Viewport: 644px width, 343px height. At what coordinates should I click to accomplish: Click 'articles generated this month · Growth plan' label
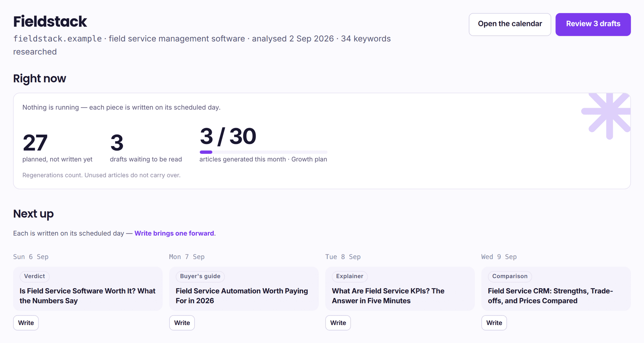(263, 159)
